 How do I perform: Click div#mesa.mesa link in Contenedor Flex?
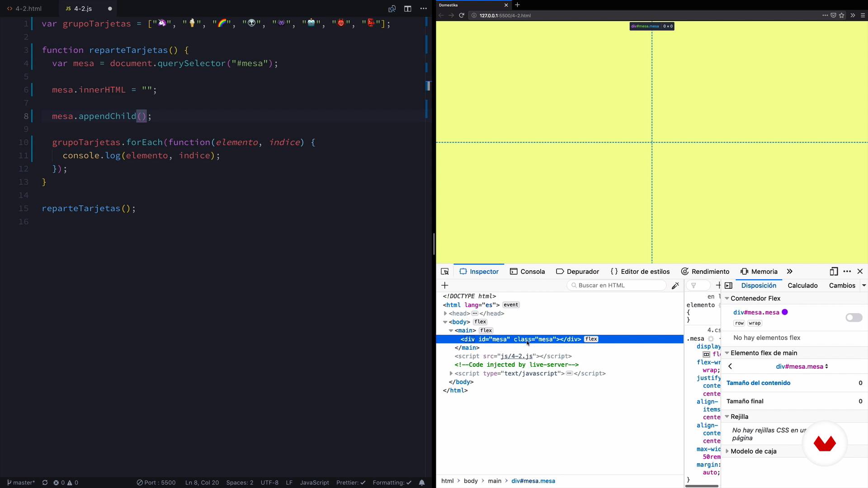click(x=756, y=312)
